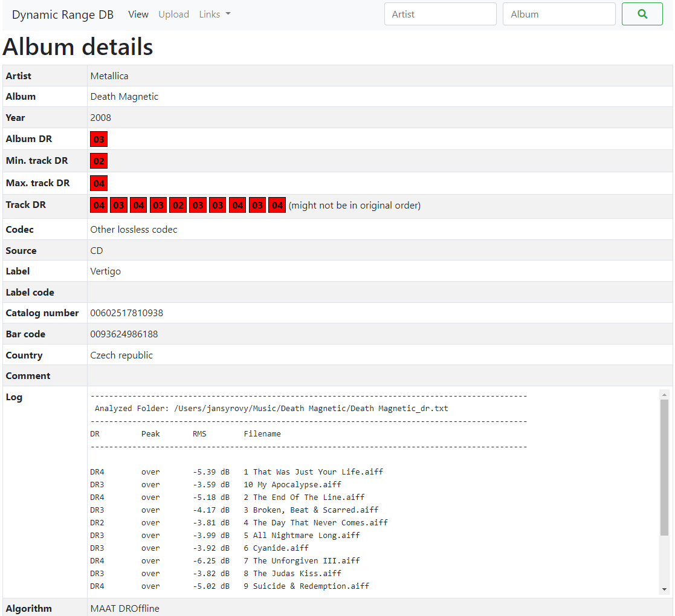The image size is (675, 616).
Task: Click log entry "10 My Apocalypse.aiff"
Action: [292, 485]
